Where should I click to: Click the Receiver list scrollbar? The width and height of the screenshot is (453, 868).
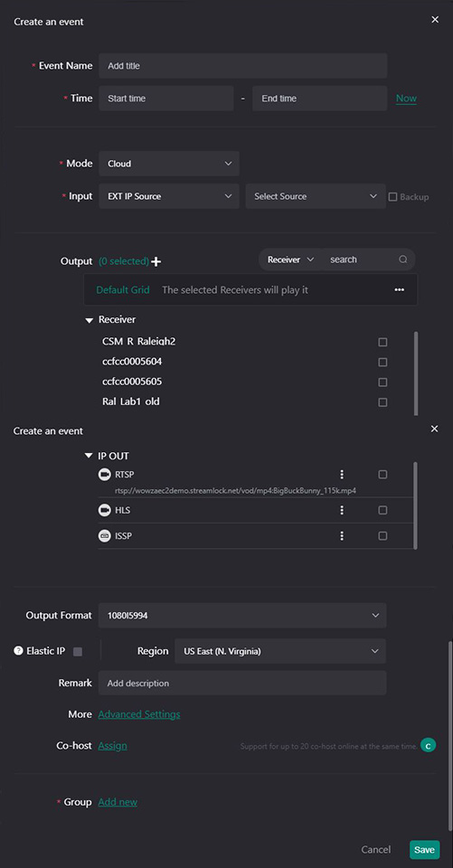pyautogui.click(x=416, y=373)
